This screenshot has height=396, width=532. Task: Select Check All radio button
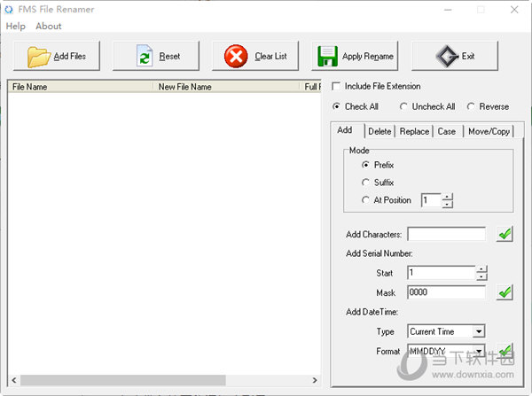336,106
